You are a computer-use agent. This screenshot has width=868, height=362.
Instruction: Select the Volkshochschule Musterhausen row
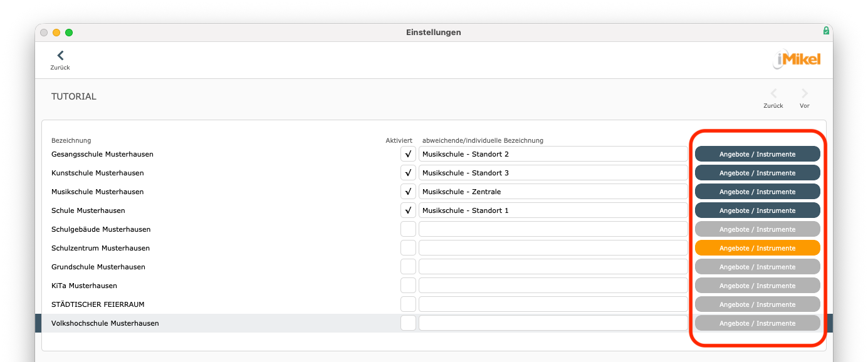pos(105,323)
